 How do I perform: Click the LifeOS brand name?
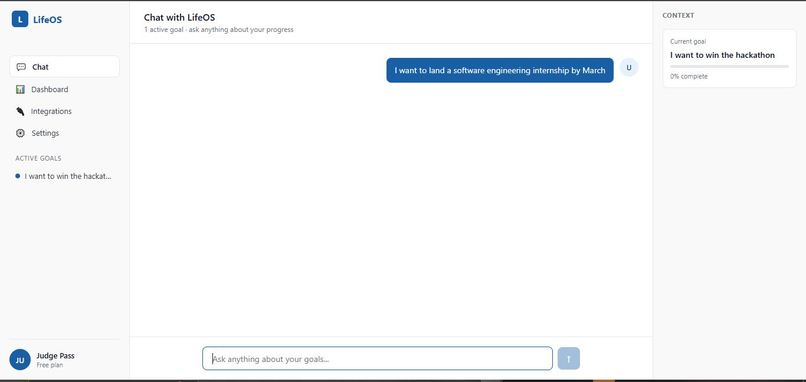click(47, 20)
